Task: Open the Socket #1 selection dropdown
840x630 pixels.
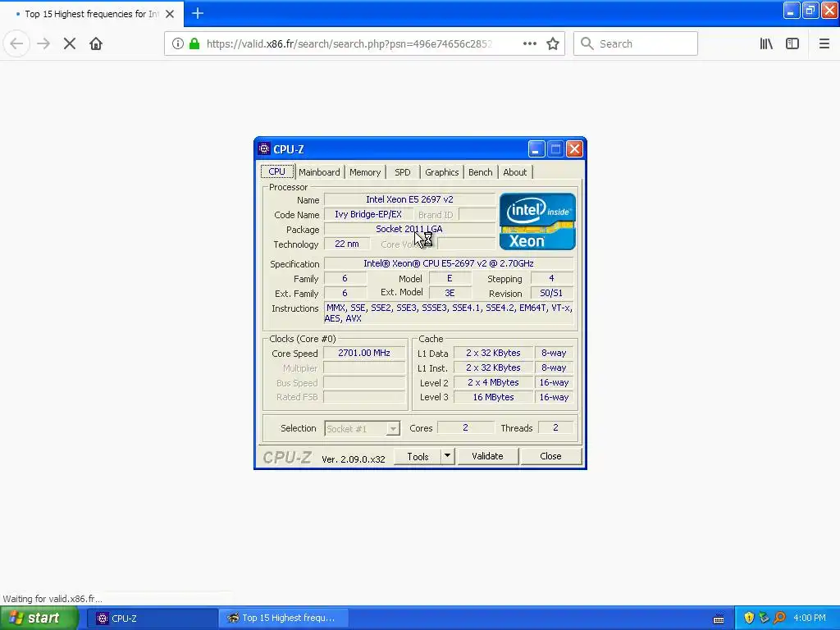Action: pos(362,428)
